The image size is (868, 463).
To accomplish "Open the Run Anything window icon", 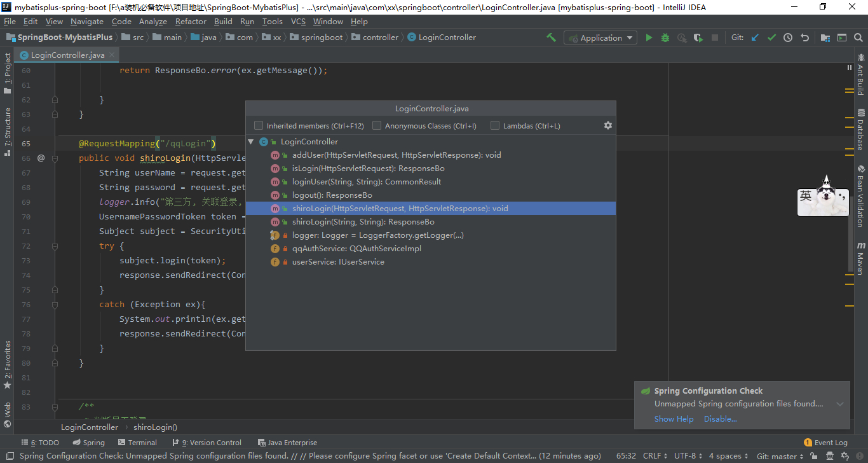I will (x=842, y=38).
